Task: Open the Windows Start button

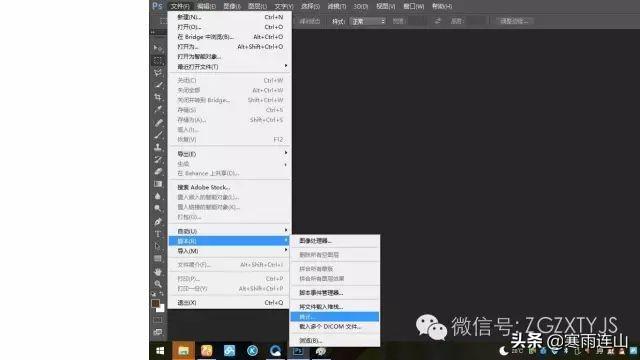Action: click(160, 351)
